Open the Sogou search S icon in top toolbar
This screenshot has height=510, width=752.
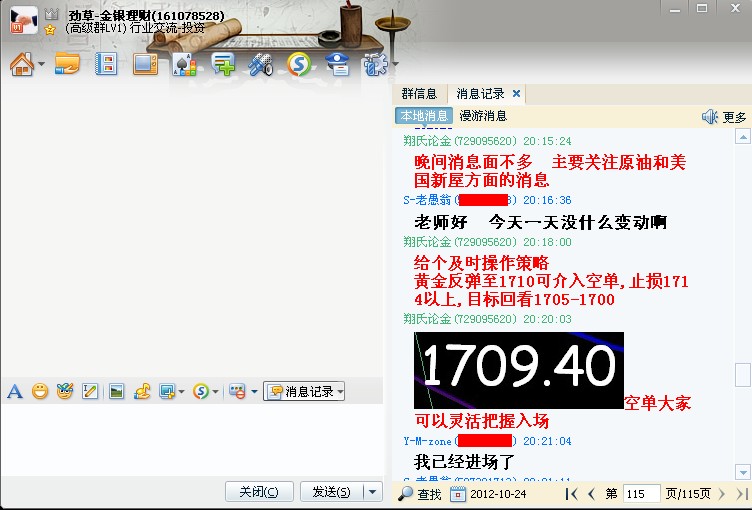[x=298, y=66]
